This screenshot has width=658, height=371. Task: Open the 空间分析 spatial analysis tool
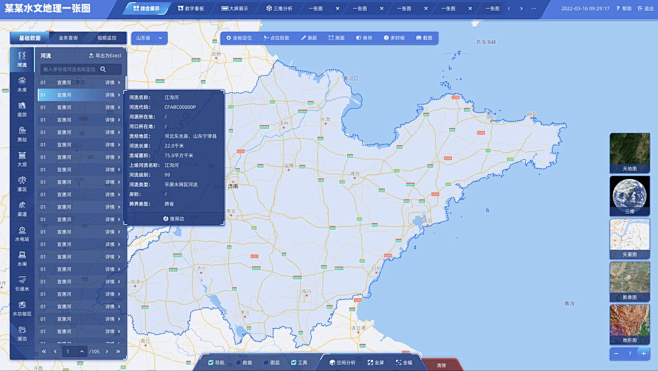coord(342,363)
